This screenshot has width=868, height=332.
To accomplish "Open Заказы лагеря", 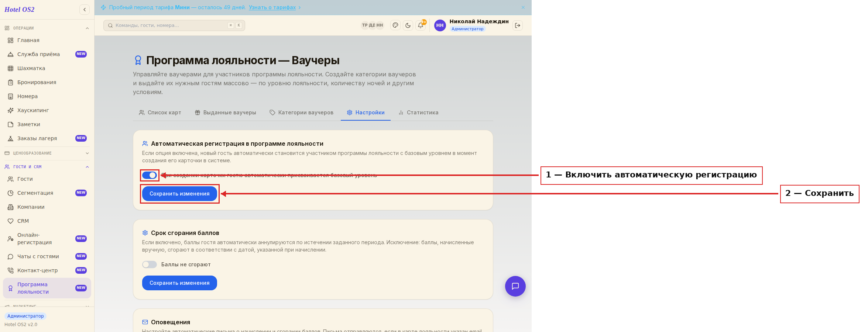I will (47, 138).
